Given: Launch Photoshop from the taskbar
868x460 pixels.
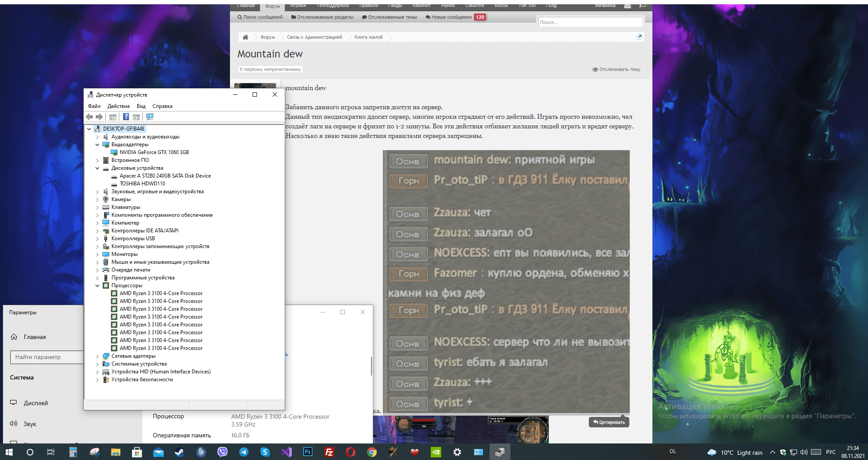Looking at the screenshot, I should pyautogui.click(x=307, y=452).
